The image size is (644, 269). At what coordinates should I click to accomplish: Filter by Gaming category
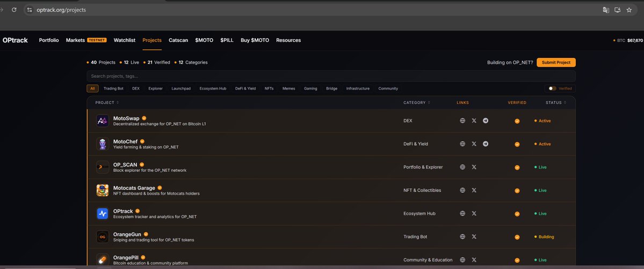tap(310, 88)
